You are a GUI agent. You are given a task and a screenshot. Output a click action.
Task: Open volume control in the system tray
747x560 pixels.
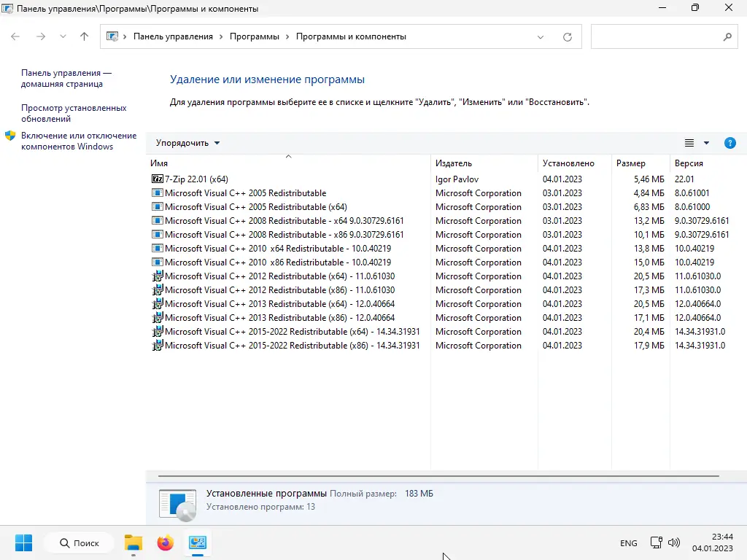674,542
